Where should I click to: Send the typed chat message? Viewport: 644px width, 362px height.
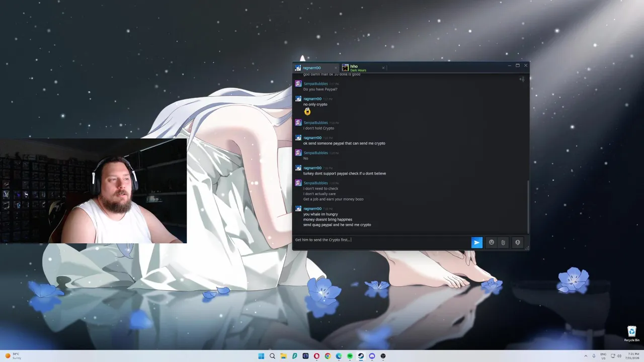coord(476,242)
